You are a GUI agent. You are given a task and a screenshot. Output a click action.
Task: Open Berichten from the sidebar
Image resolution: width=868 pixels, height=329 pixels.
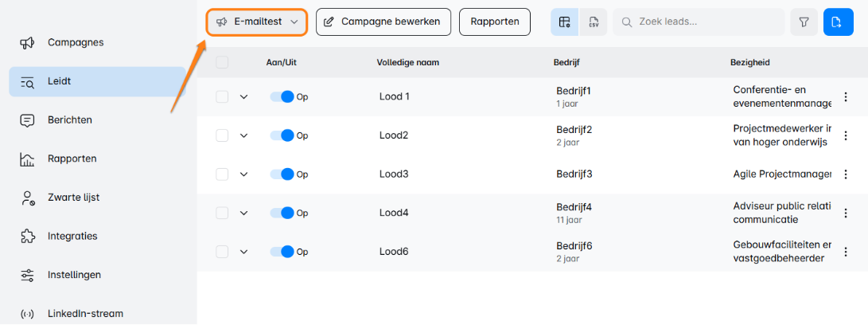point(69,120)
